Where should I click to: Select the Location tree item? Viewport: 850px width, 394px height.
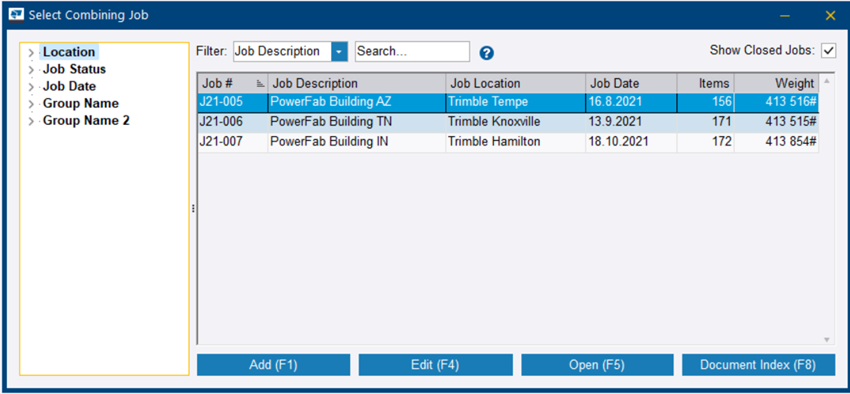[69, 52]
